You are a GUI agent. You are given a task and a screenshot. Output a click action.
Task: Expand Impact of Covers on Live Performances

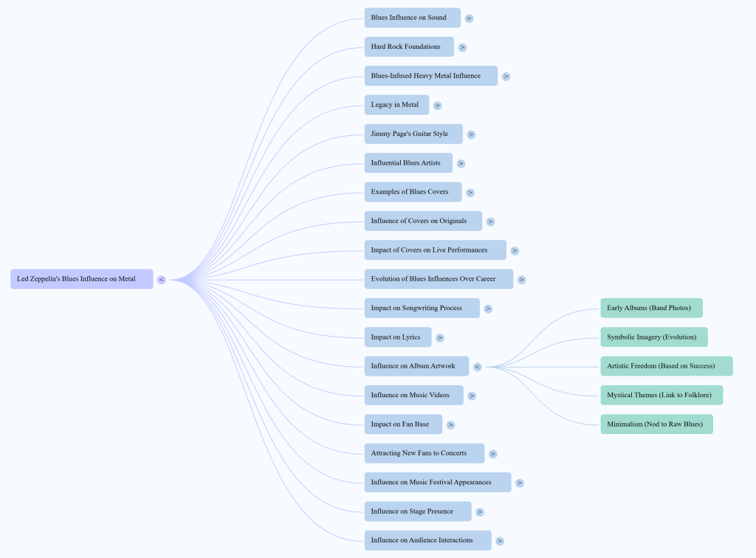click(x=515, y=250)
